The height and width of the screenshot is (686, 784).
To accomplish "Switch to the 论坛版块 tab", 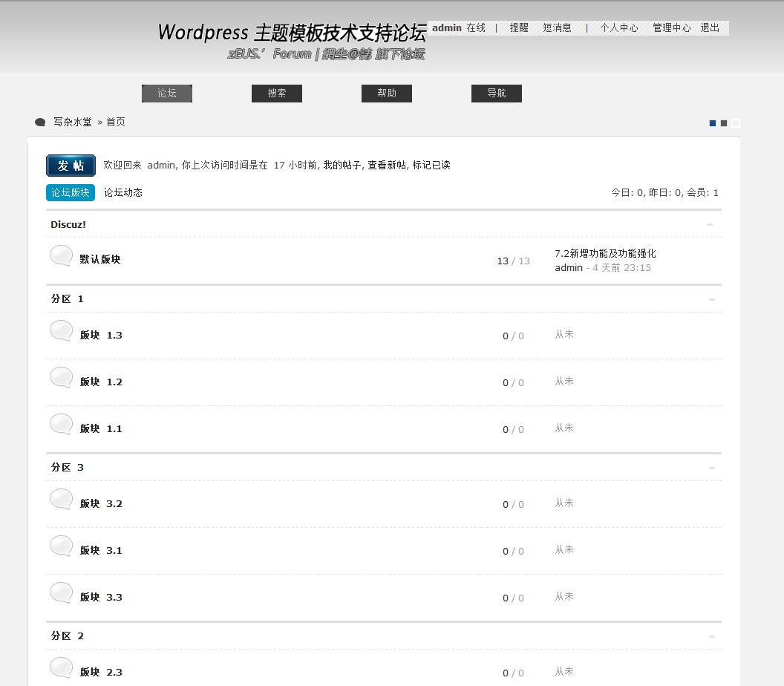I will 71,192.
